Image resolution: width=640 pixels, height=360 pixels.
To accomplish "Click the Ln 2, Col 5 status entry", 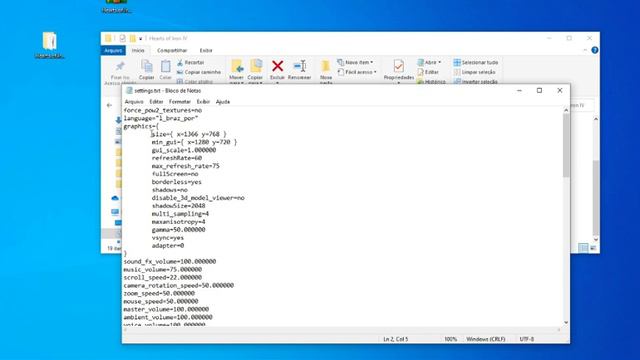I will 396,339.
